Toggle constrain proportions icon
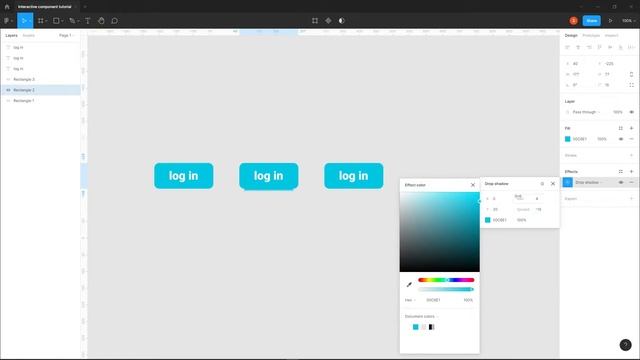 (x=631, y=74)
